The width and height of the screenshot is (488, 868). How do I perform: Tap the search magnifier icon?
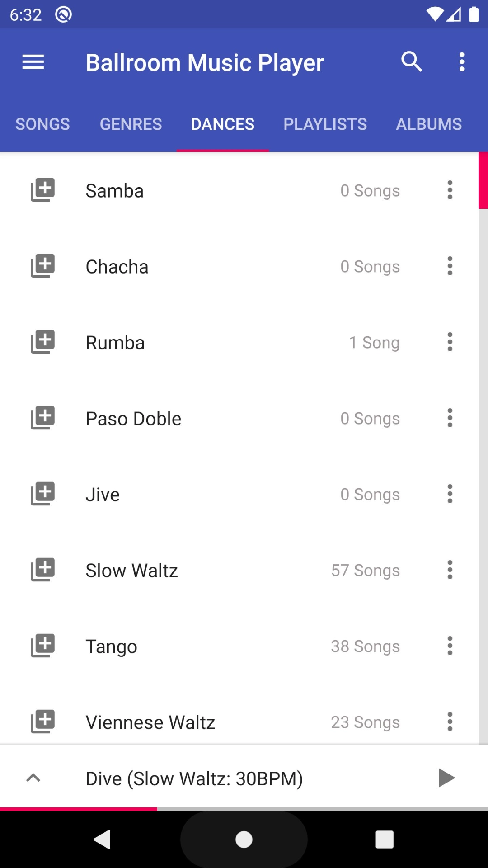tap(411, 62)
